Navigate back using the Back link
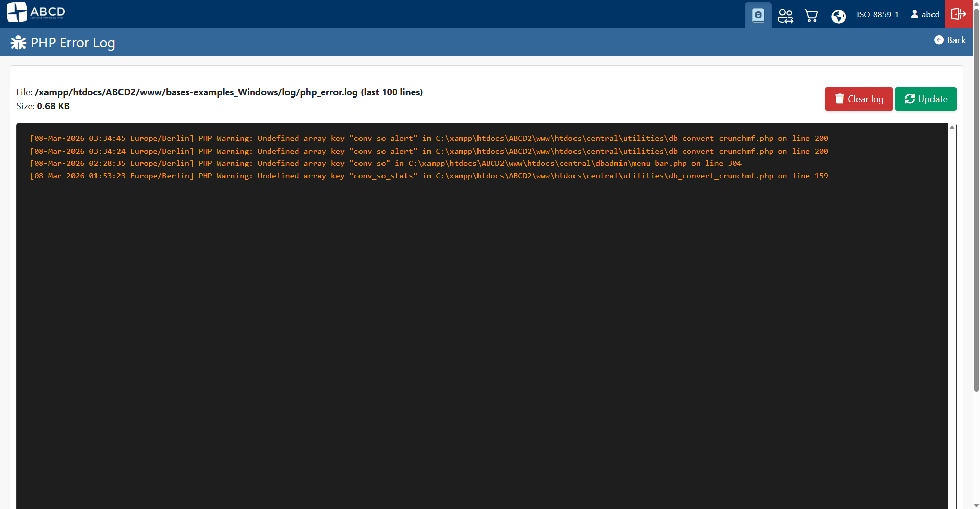 point(949,40)
